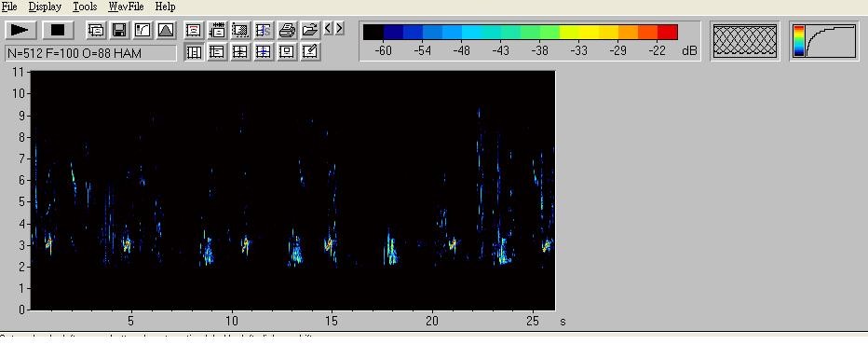Open the Tools menu

click(85, 7)
